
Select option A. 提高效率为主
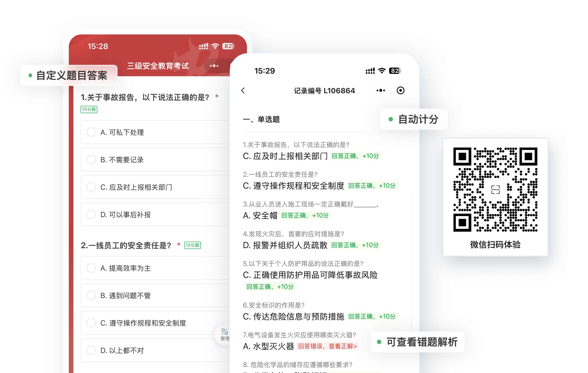click(x=155, y=268)
